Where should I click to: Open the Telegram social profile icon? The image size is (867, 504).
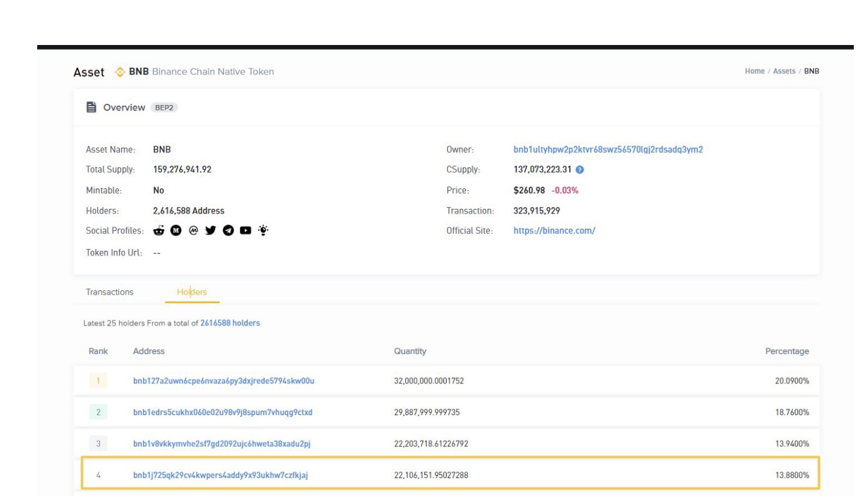tap(228, 230)
